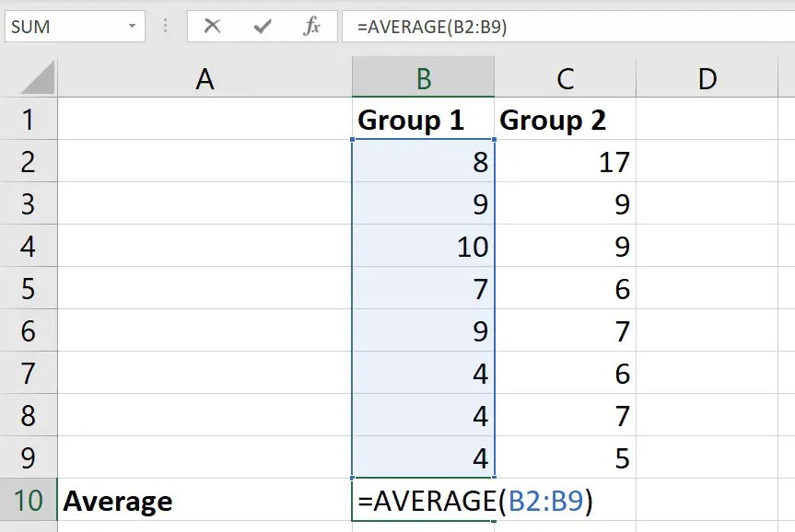Image resolution: width=795 pixels, height=532 pixels.
Task: Click the Cancel (X) formula icon
Action: 213,26
